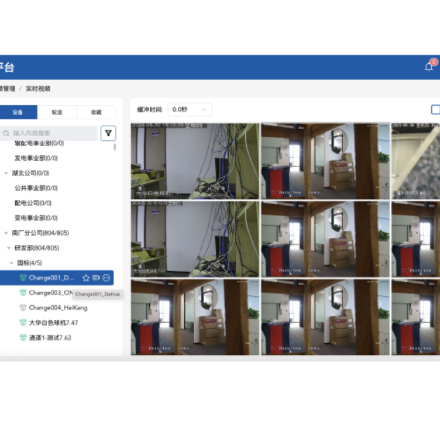
Task: Open the 缓冲时间 0.0秒 dropdown
Action: [190, 110]
